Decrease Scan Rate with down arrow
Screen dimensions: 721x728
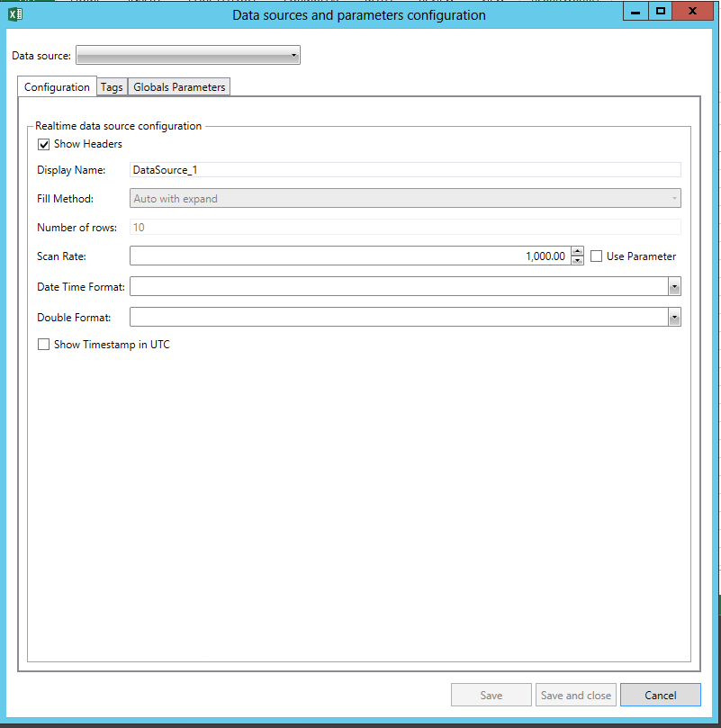(578, 261)
